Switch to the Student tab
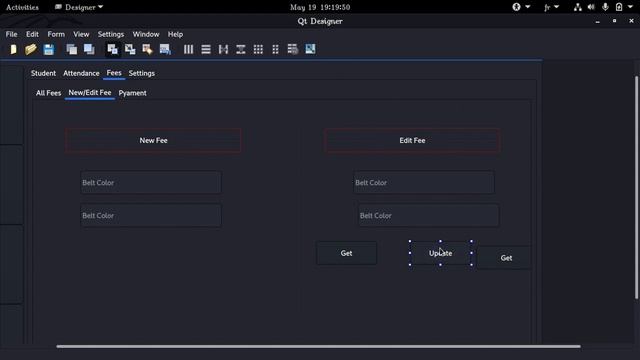This screenshot has height=360, width=640. pos(43,73)
